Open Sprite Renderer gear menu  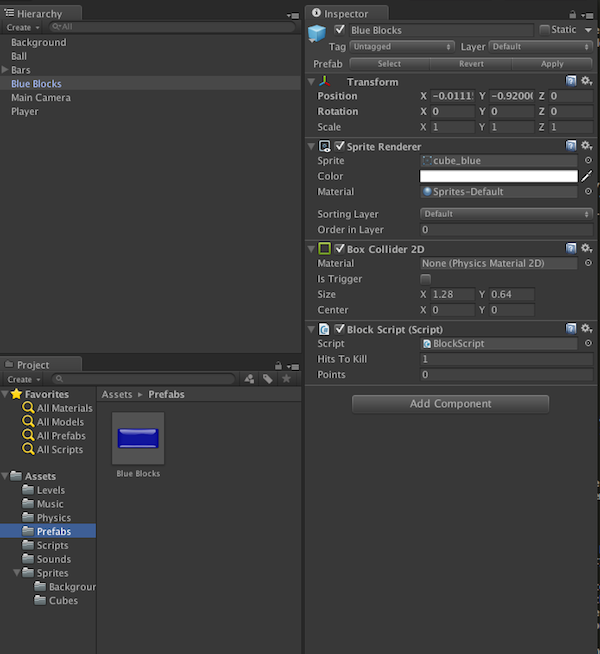tap(587, 146)
